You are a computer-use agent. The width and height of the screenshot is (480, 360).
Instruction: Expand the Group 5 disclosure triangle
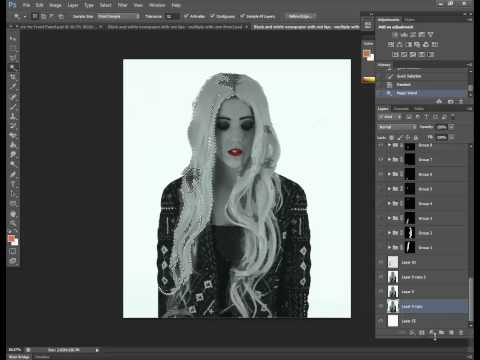389,189
